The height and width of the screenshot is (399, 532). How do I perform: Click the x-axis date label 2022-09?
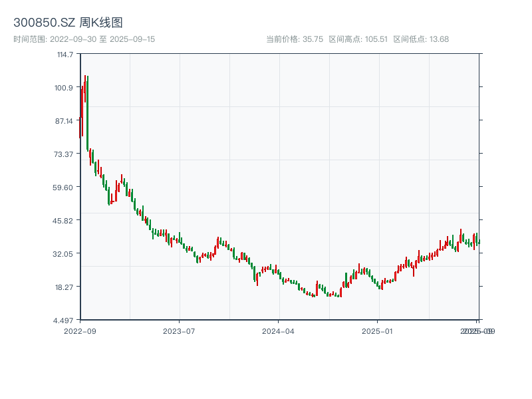(x=80, y=331)
